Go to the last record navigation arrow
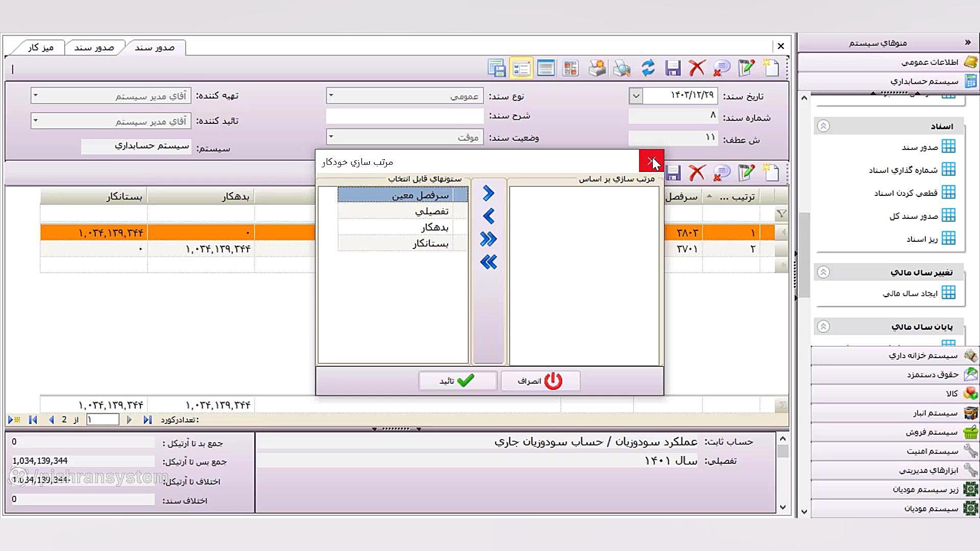 click(x=148, y=419)
